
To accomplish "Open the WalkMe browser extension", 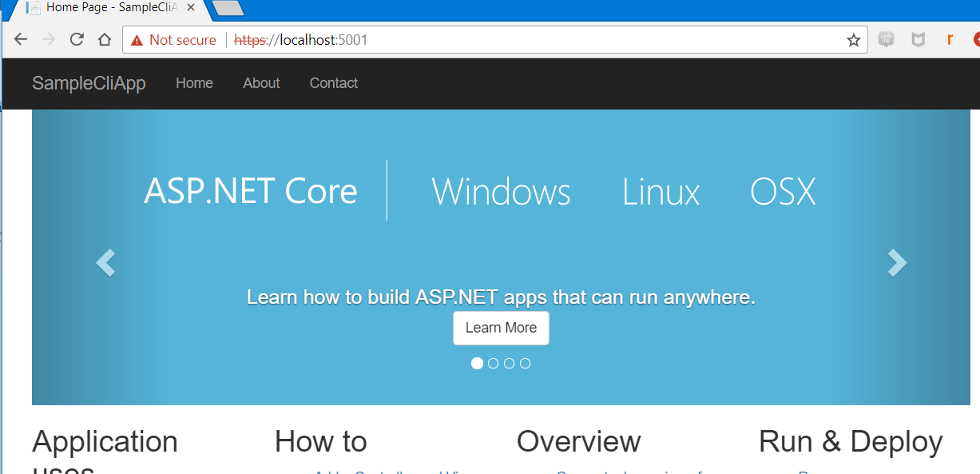I will coord(885,38).
